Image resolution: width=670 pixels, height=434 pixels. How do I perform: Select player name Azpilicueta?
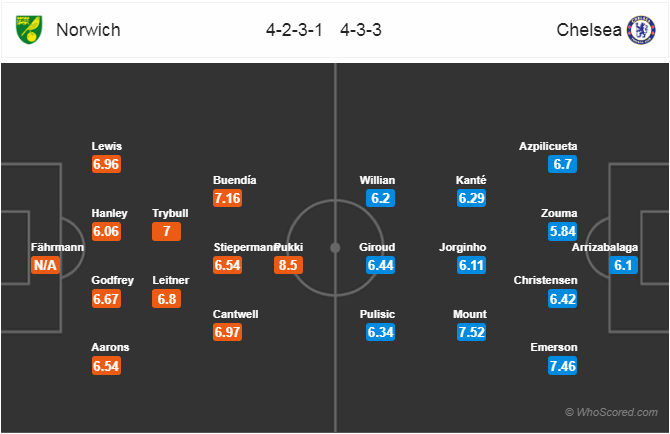[548, 147]
